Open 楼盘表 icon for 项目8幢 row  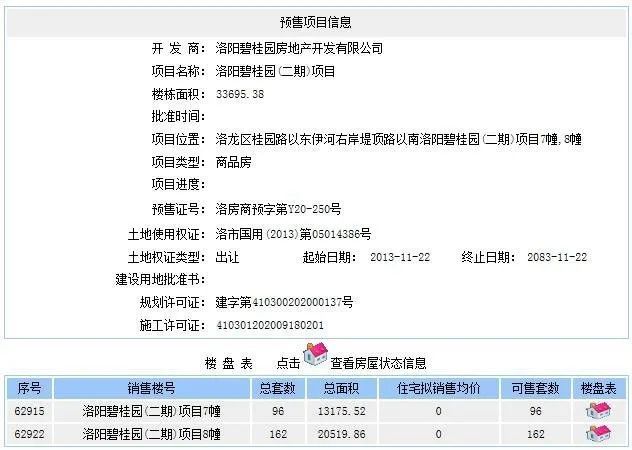pyautogui.click(x=599, y=434)
